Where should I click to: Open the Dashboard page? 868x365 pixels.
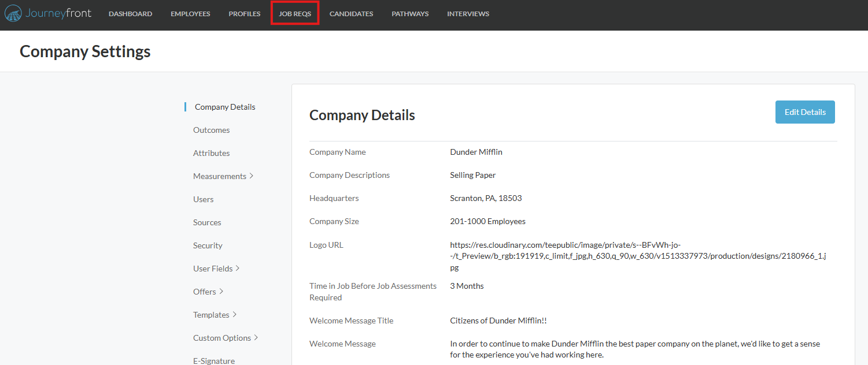click(131, 14)
